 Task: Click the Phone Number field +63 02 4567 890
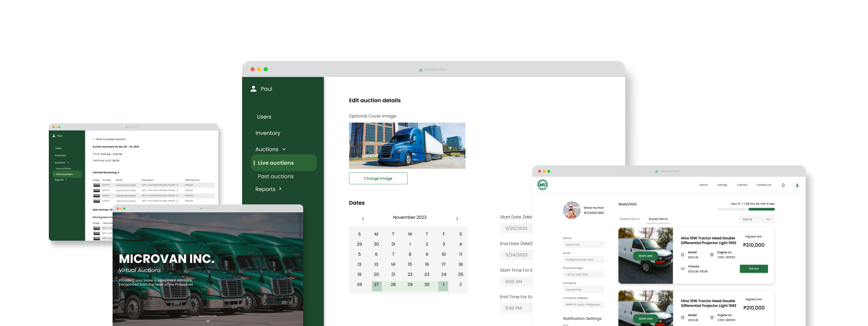click(584, 274)
